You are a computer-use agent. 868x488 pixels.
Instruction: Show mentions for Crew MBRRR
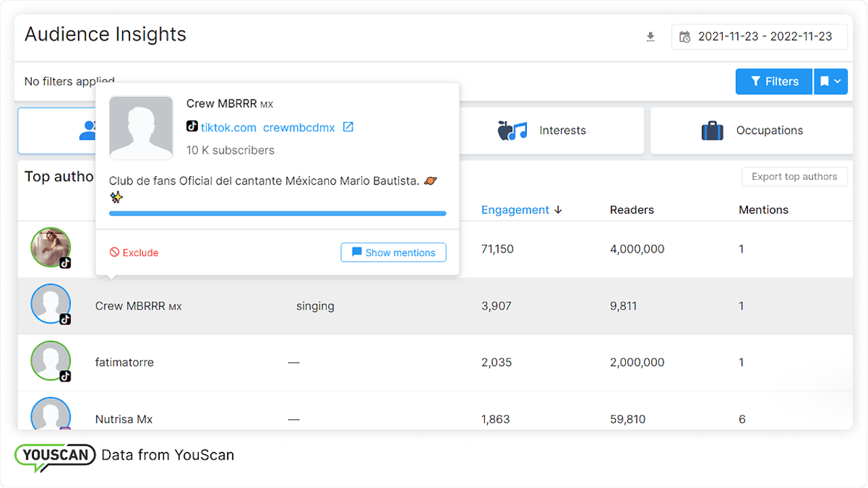pos(393,253)
